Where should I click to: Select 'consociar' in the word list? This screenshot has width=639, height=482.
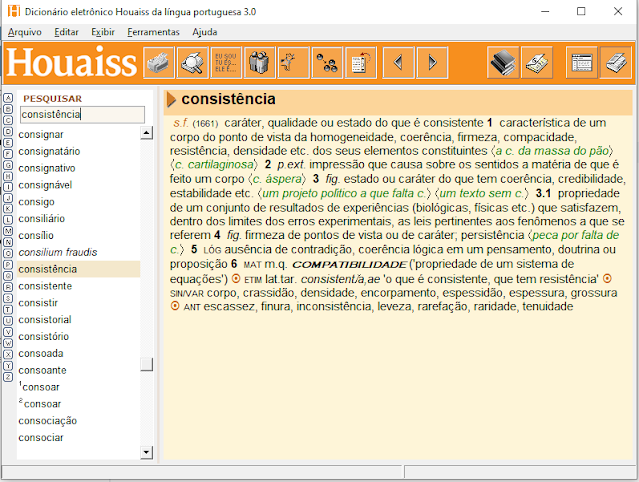[41, 438]
